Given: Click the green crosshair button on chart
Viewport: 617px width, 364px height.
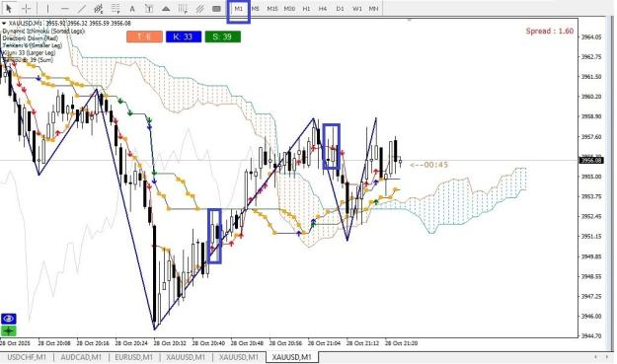Looking at the screenshot, I should (x=8, y=331).
